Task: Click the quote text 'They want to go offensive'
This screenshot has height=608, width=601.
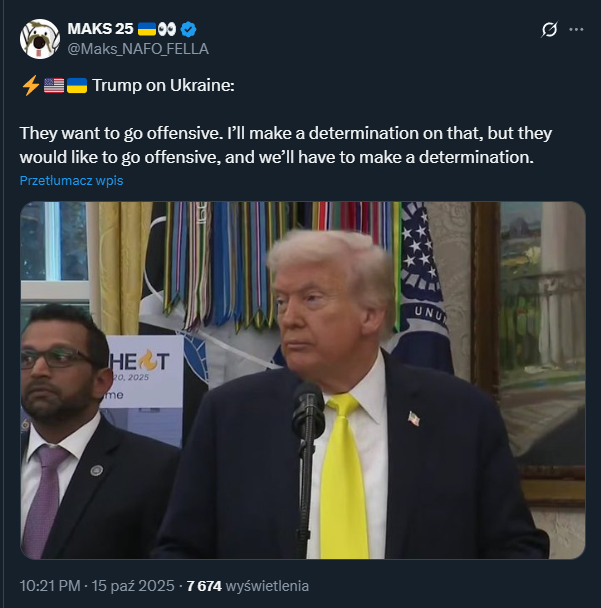Action: [x=121, y=133]
